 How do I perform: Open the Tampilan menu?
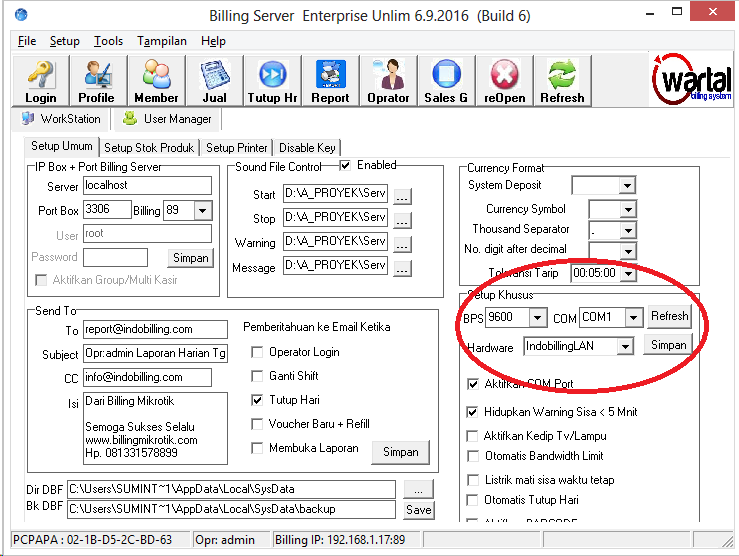click(x=162, y=41)
